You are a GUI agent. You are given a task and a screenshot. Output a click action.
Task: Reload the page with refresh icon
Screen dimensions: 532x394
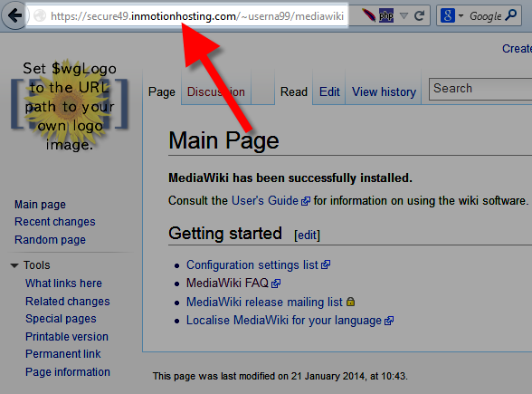click(420, 15)
